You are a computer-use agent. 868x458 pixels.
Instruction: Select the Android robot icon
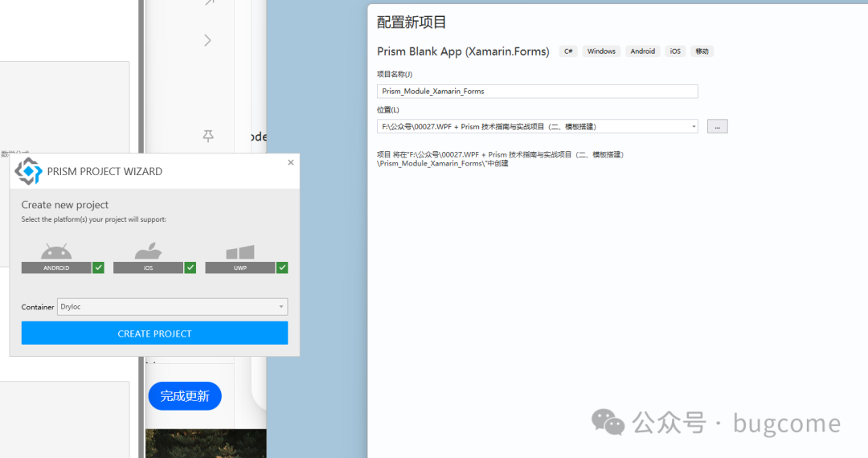point(56,251)
